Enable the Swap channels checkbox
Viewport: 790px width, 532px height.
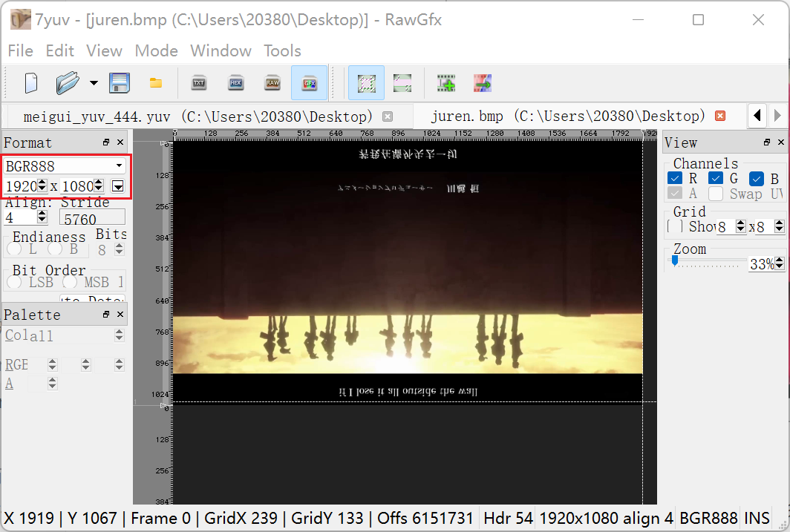pyautogui.click(x=716, y=193)
